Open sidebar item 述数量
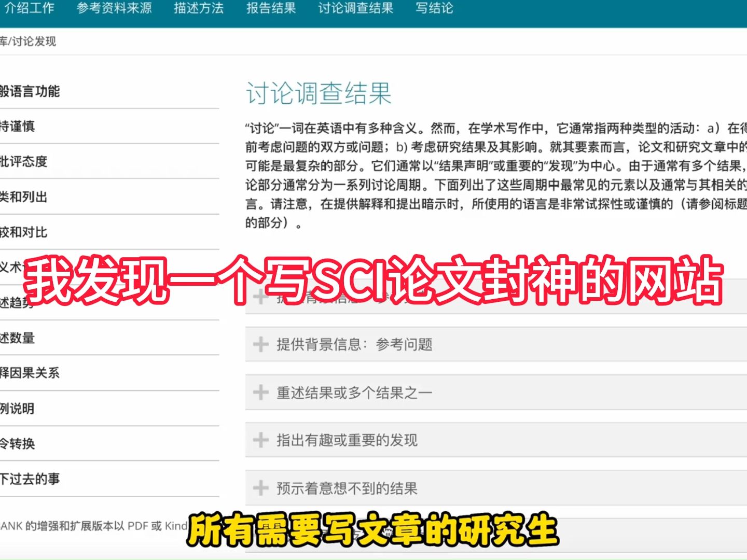The height and width of the screenshot is (560, 747). click(17, 338)
